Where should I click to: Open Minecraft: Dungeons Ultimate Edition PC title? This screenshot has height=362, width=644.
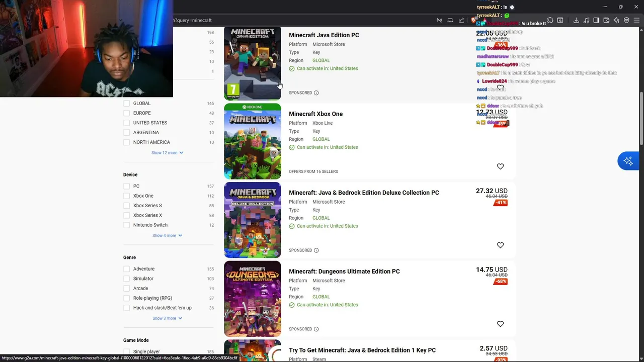click(344, 271)
